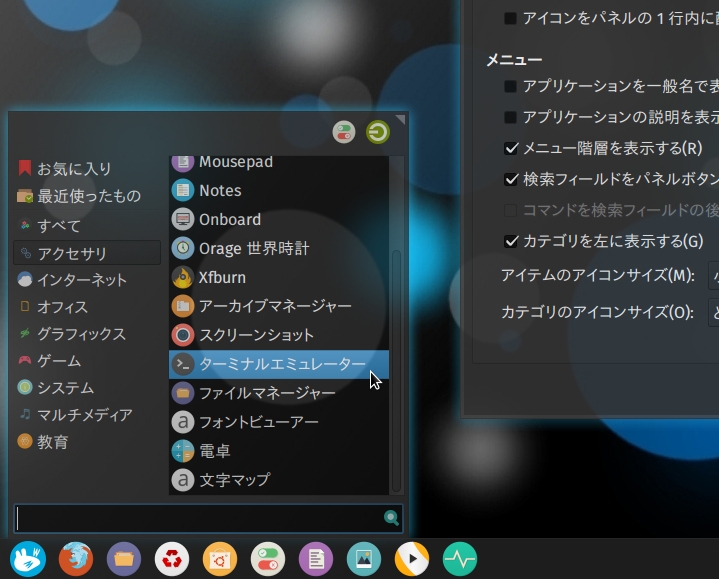Open the teal image viewer dock icon

coord(364,559)
